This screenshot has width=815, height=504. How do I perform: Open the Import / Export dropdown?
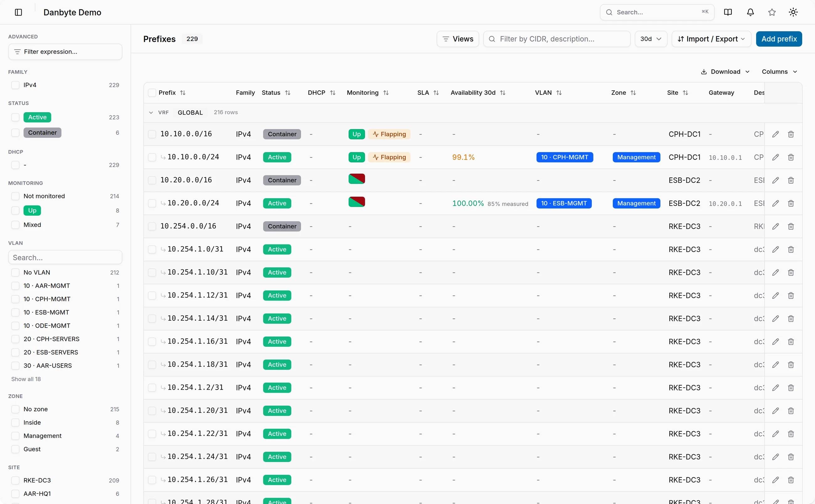tap(711, 39)
